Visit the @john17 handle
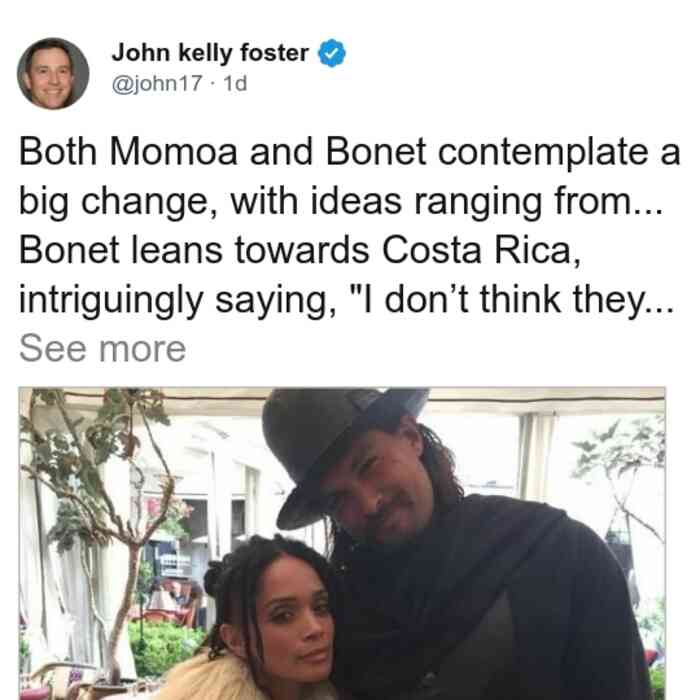The width and height of the screenshot is (700, 700). 157,83
